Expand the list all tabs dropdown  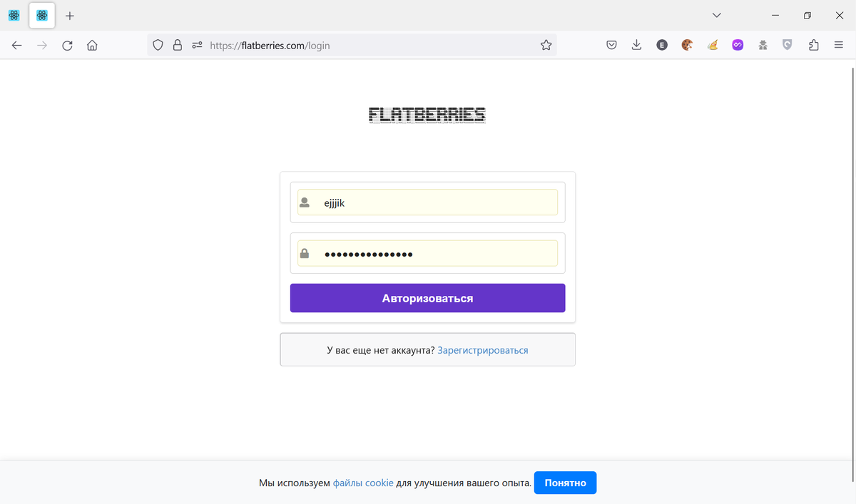click(717, 16)
